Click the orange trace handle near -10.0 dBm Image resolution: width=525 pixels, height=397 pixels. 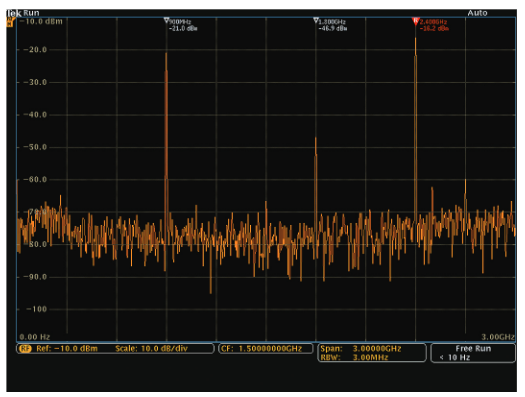[x=11, y=22]
